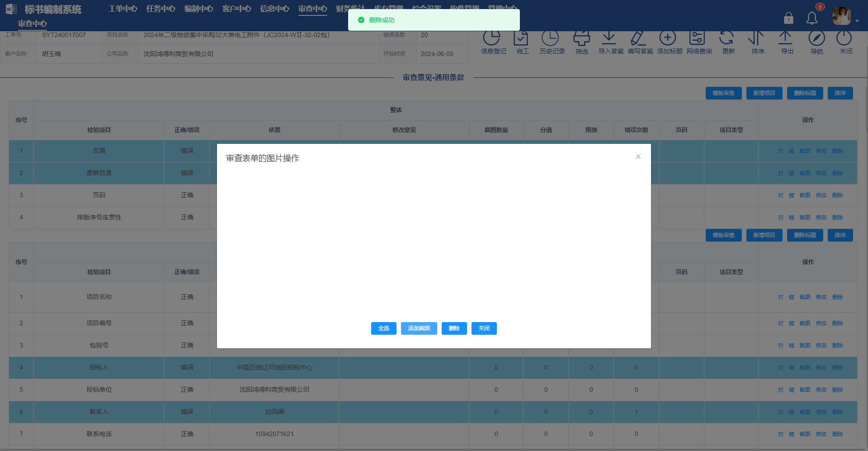Click the 全选 button in the dialog
868x451 pixels.
384,328
